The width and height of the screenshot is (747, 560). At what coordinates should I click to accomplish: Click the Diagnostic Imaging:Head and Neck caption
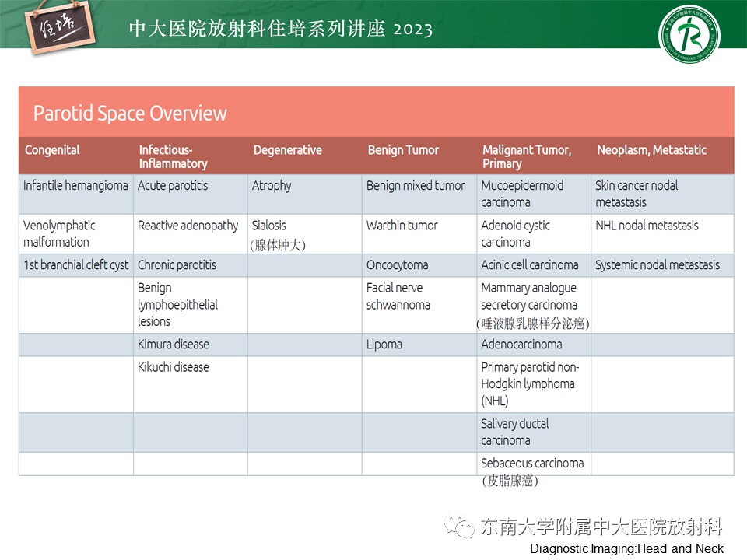[x=626, y=548]
